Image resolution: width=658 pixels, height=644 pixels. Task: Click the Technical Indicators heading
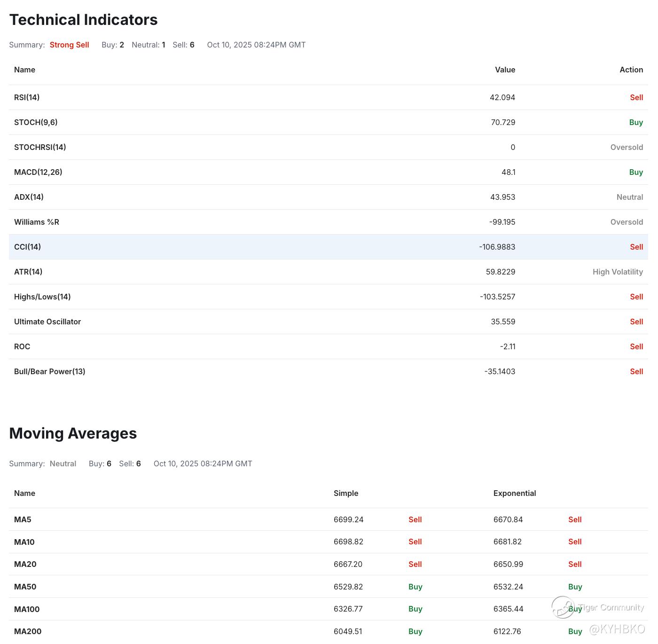[x=83, y=20]
